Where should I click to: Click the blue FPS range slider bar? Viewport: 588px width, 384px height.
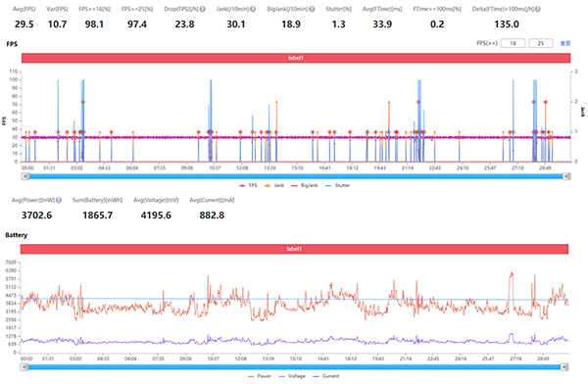(296, 176)
